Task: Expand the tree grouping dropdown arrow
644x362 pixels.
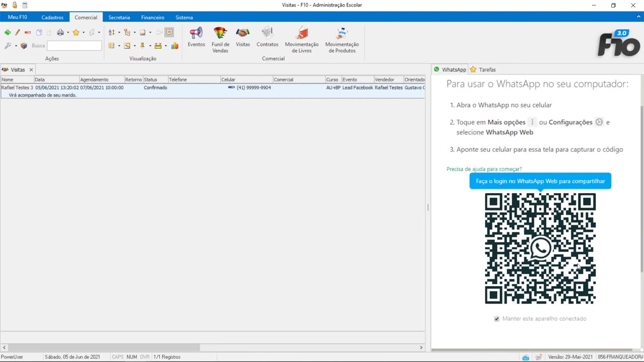Action: 135,32
